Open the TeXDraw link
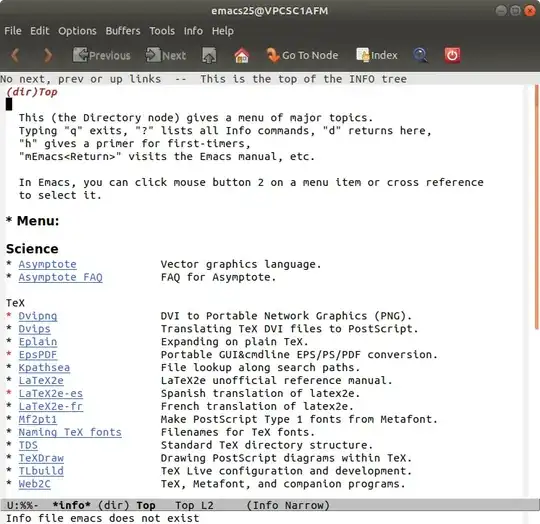 tap(41, 458)
